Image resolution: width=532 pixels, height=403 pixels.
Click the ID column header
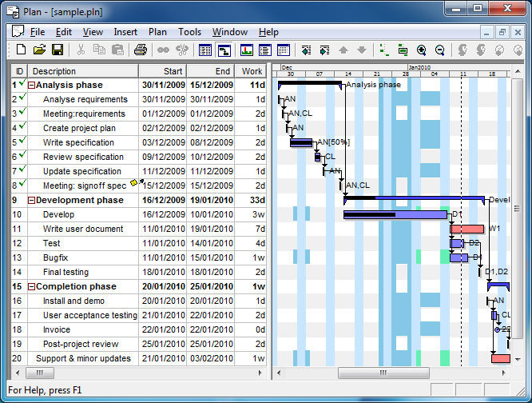[19, 71]
